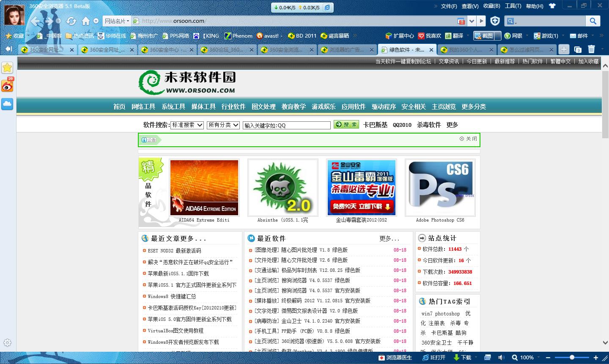
Task: Switch to the 绿色软件 browser tab
Action: pyautogui.click(x=405, y=49)
